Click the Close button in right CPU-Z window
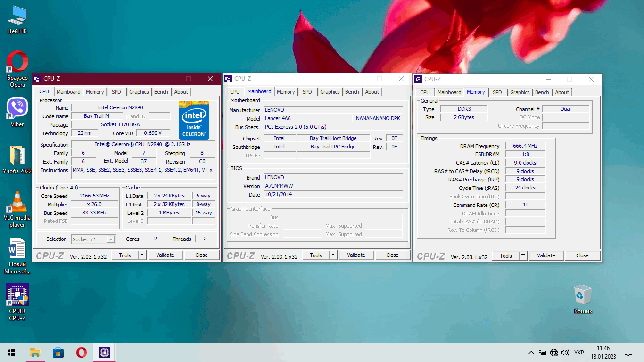This screenshot has height=362, width=644. tap(582, 255)
